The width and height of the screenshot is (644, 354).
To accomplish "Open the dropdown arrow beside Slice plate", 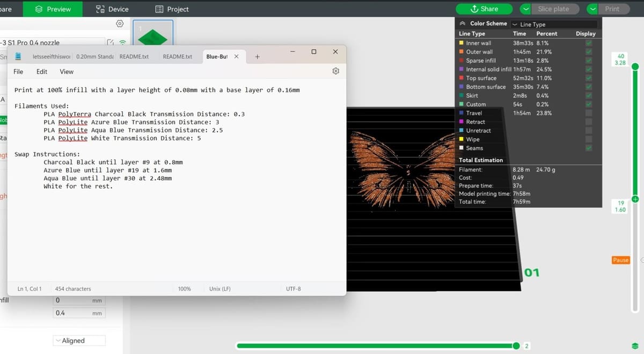I will tap(526, 9).
